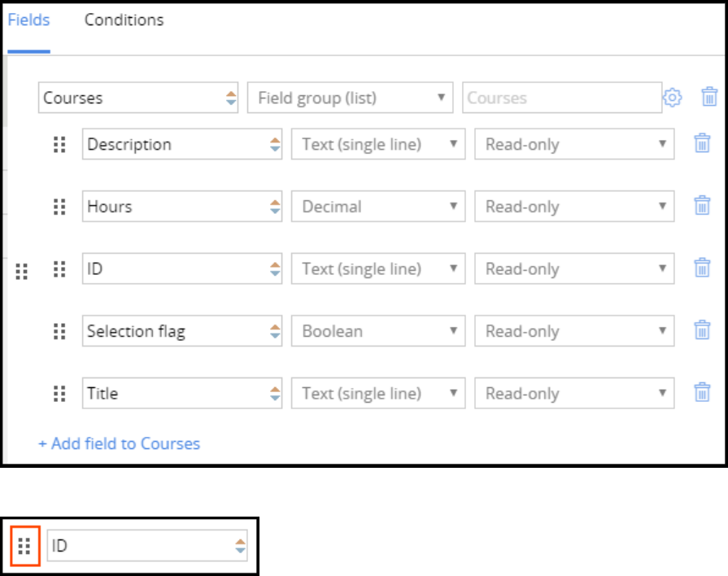Open the Field group (list) type dropdown
The width and height of the screenshot is (728, 576).
pos(350,98)
